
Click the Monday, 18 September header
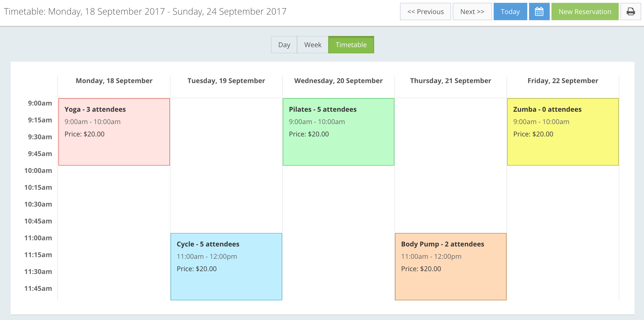[114, 81]
